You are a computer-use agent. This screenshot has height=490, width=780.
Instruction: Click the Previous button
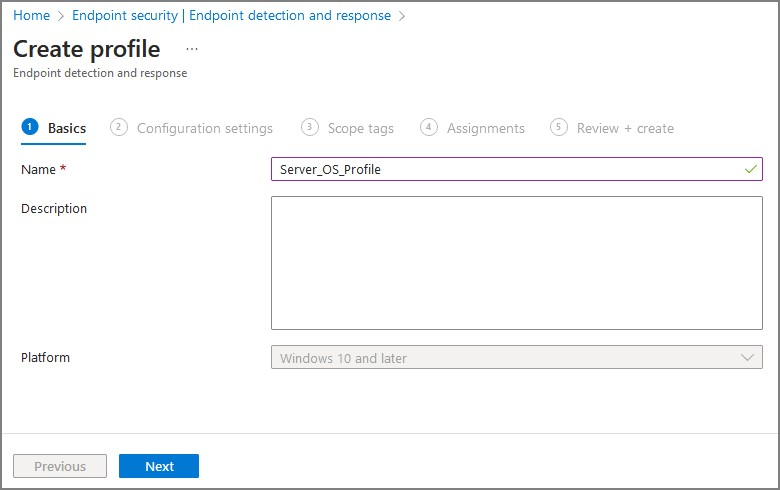[60, 466]
